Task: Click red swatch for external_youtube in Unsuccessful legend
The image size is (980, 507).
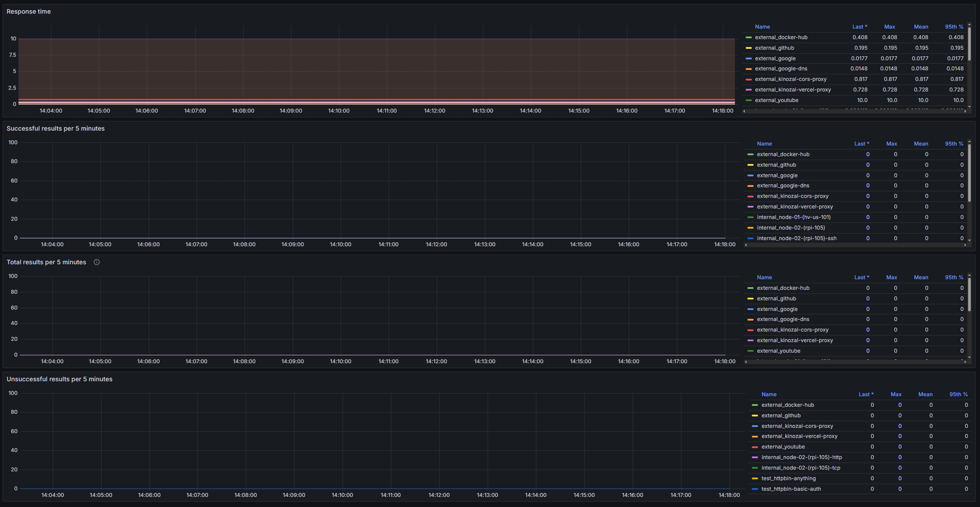Action: point(755,447)
